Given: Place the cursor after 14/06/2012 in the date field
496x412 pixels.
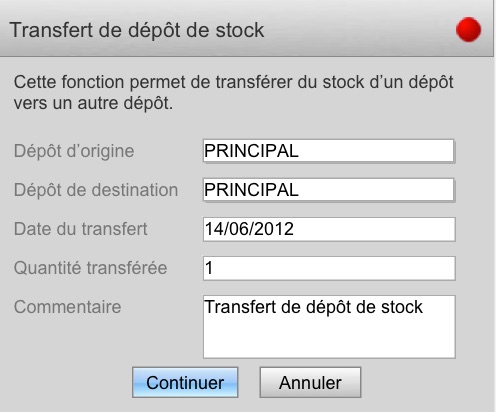Looking at the screenshot, I should [295, 229].
